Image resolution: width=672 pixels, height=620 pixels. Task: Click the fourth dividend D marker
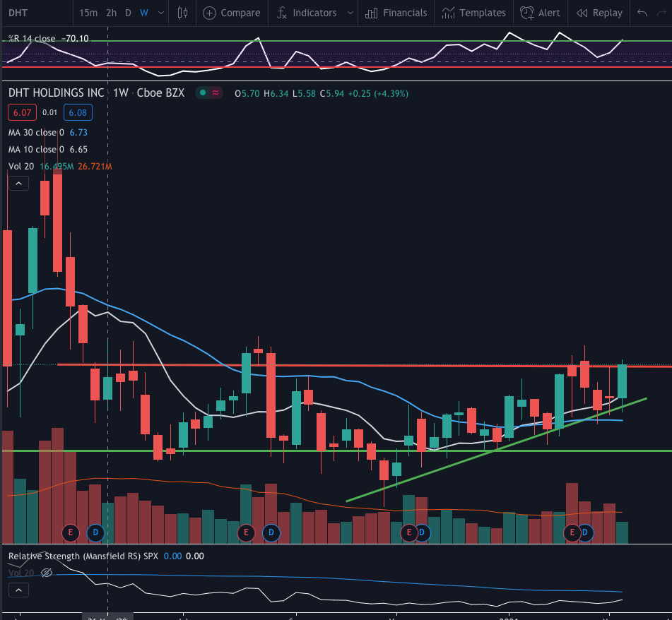pyautogui.click(x=585, y=533)
